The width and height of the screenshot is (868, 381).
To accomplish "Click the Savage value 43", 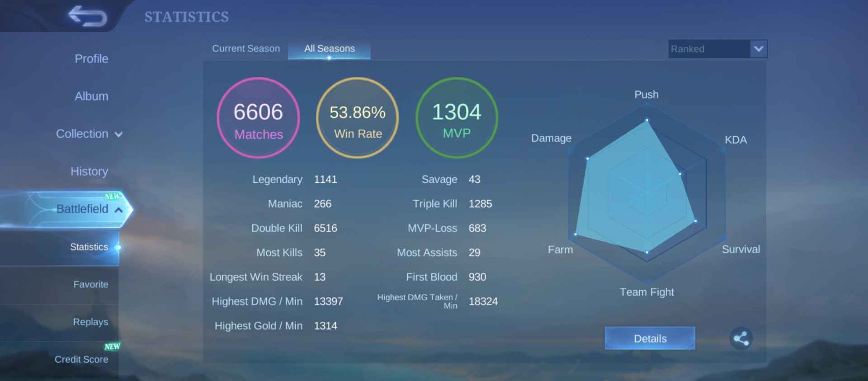I will point(474,179).
